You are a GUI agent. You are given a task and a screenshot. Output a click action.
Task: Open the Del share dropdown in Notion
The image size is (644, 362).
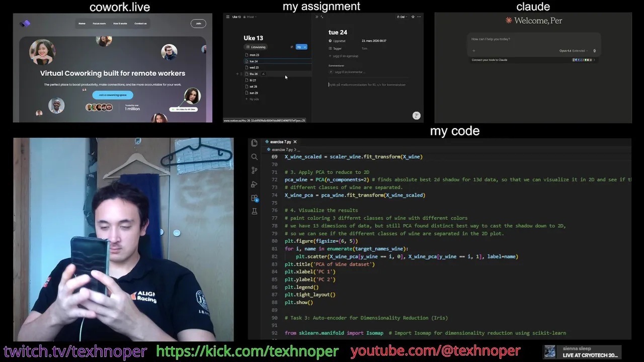pos(403,17)
